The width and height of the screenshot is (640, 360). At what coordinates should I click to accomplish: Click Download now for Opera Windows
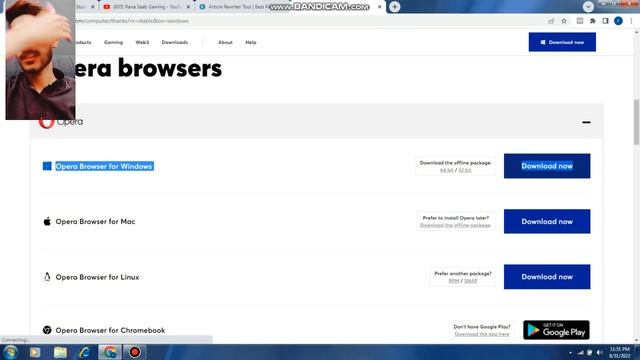point(547,166)
